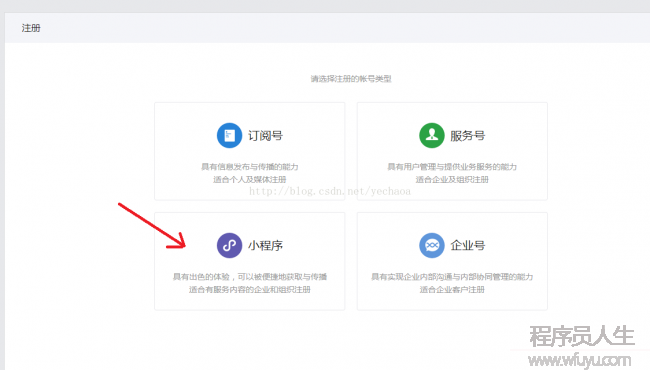Click the green 服务号 user icon

pyautogui.click(x=432, y=135)
